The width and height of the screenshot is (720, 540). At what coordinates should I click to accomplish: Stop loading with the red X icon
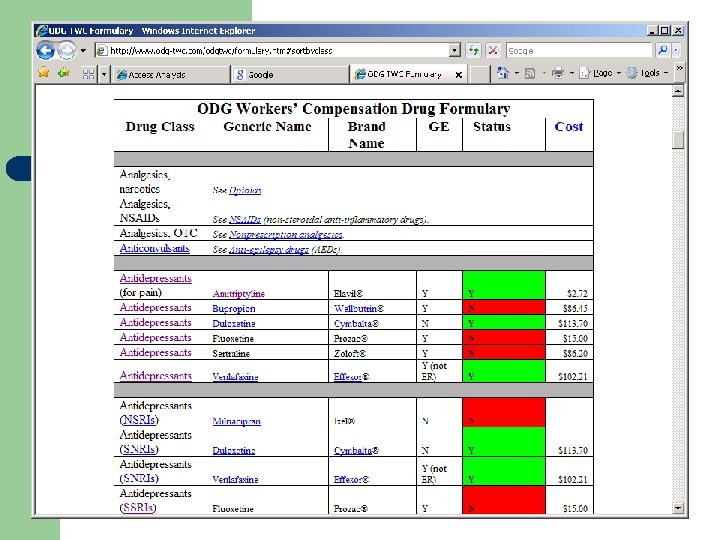click(x=493, y=50)
